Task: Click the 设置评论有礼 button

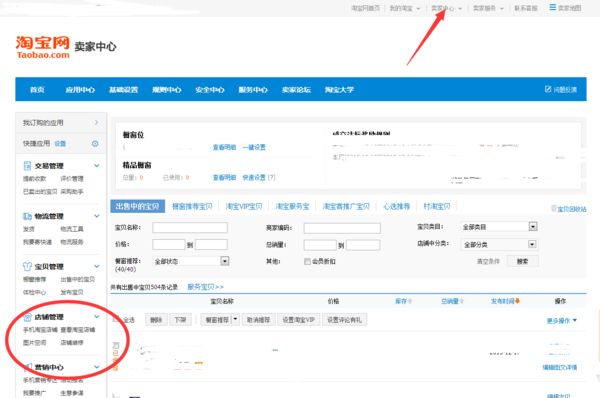Action: click(x=344, y=320)
